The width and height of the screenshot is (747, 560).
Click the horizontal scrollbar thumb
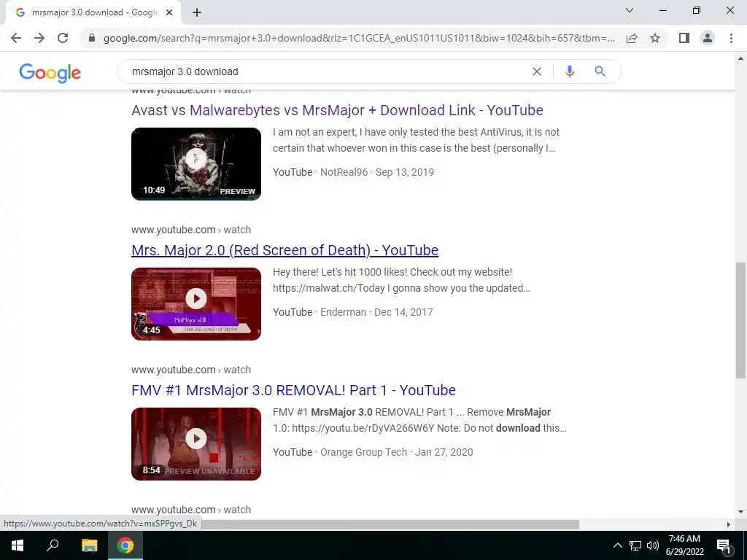tap(390, 524)
